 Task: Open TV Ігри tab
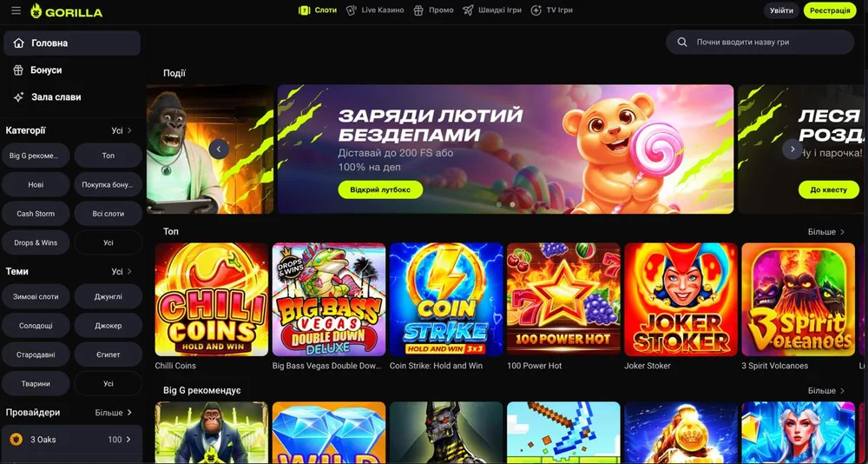[551, 10]
